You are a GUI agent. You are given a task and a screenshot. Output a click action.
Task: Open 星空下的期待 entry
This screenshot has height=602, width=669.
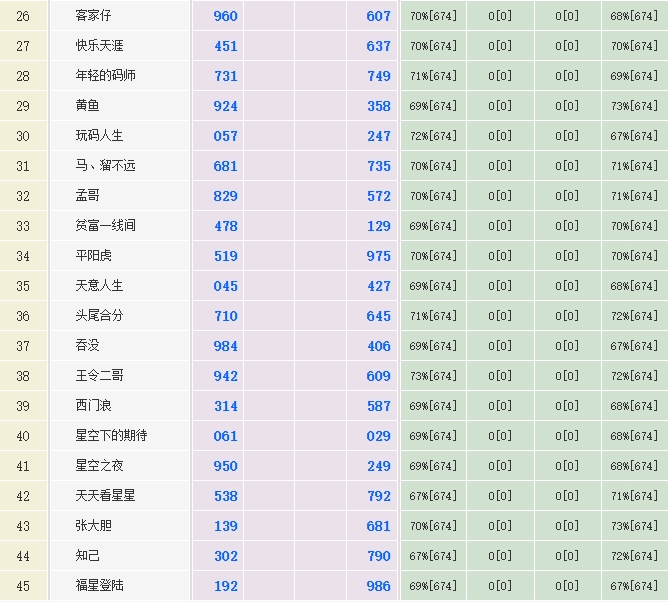pos(111,436)
